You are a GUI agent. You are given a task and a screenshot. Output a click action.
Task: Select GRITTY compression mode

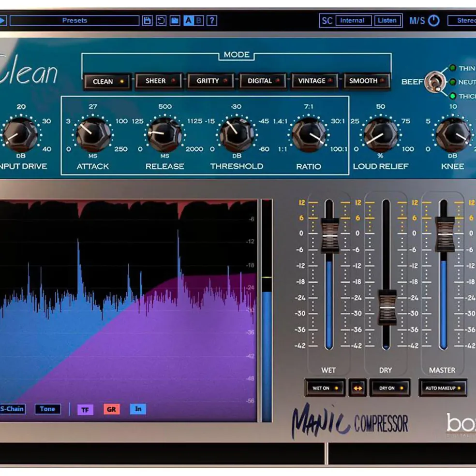pyautogui.click(x=211, y=81)
